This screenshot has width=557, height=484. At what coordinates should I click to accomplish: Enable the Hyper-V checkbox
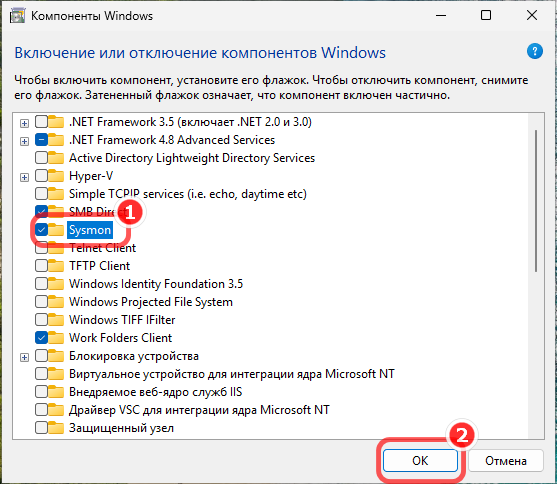pyautogui.click(x=41, y=176)
